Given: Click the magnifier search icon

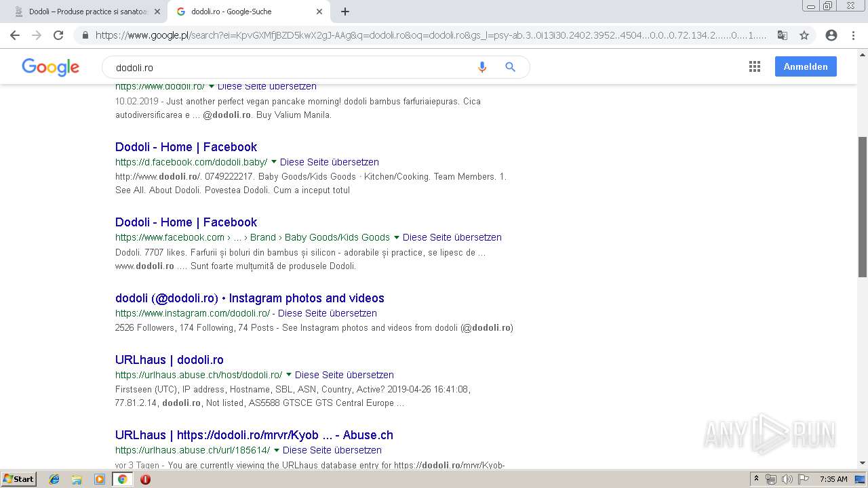Looking at the screenshot, I should [511, 67].
